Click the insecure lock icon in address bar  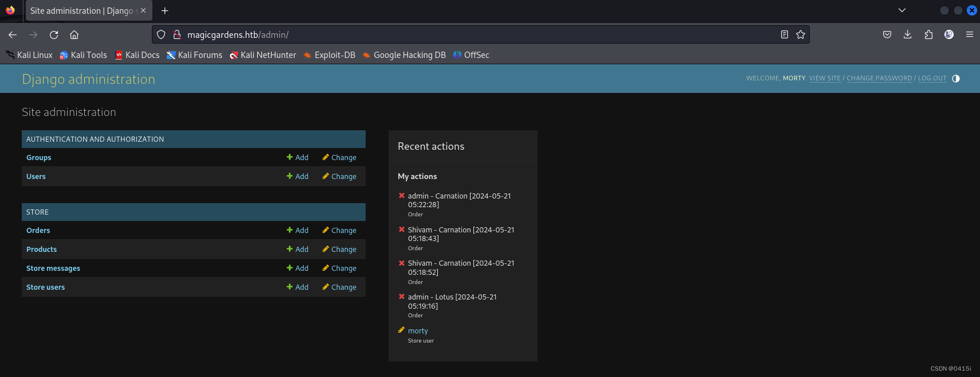click(177, 35)
